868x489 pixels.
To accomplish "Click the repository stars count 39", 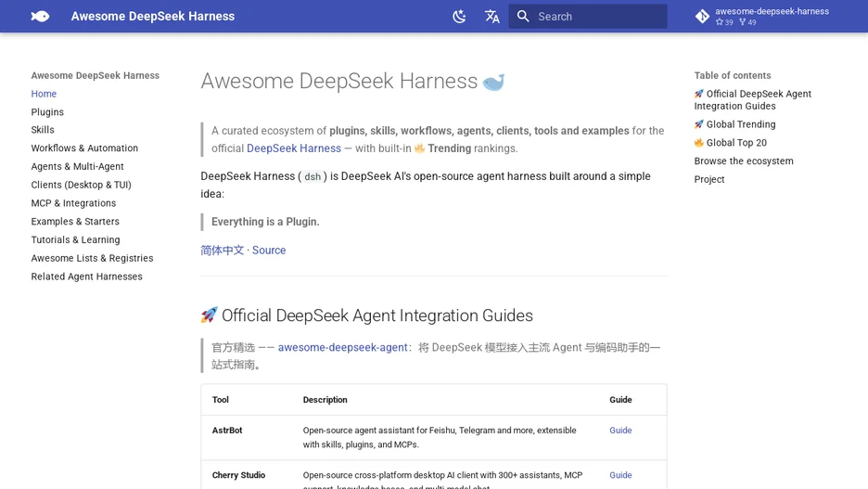I will click(724, 22).
